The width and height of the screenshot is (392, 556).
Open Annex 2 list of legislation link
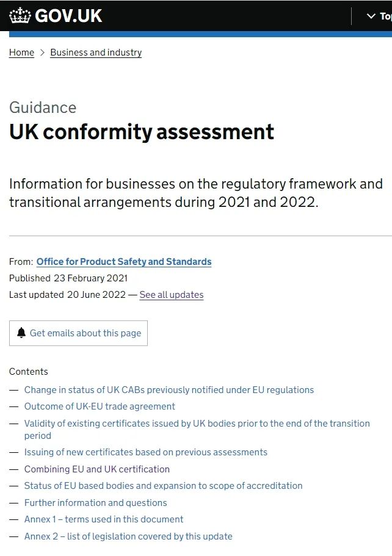pos(128,536)
